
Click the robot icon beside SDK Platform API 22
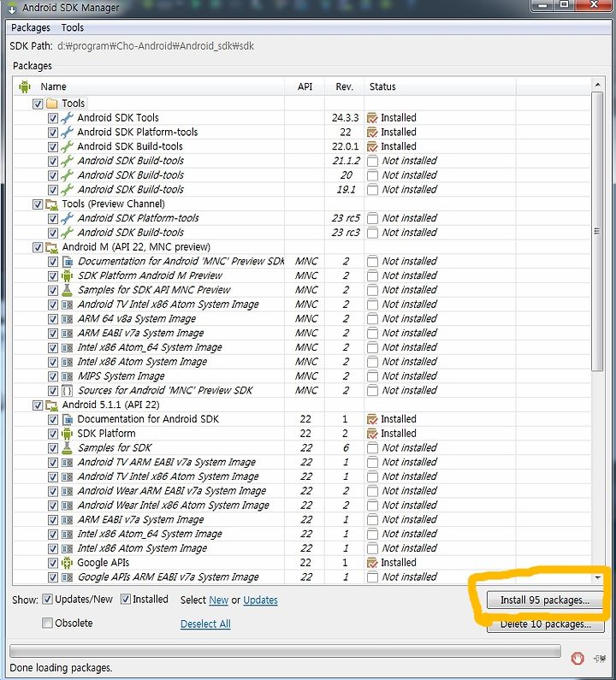[67, 434]
